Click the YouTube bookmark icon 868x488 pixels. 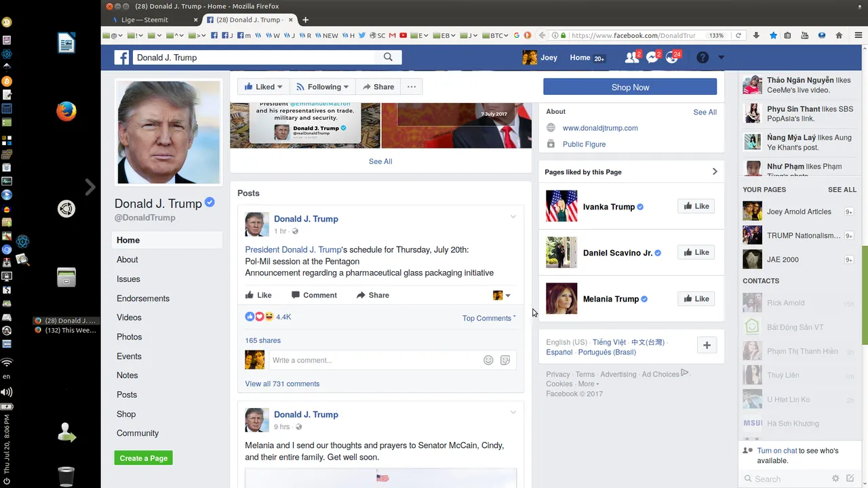point(403,35)
